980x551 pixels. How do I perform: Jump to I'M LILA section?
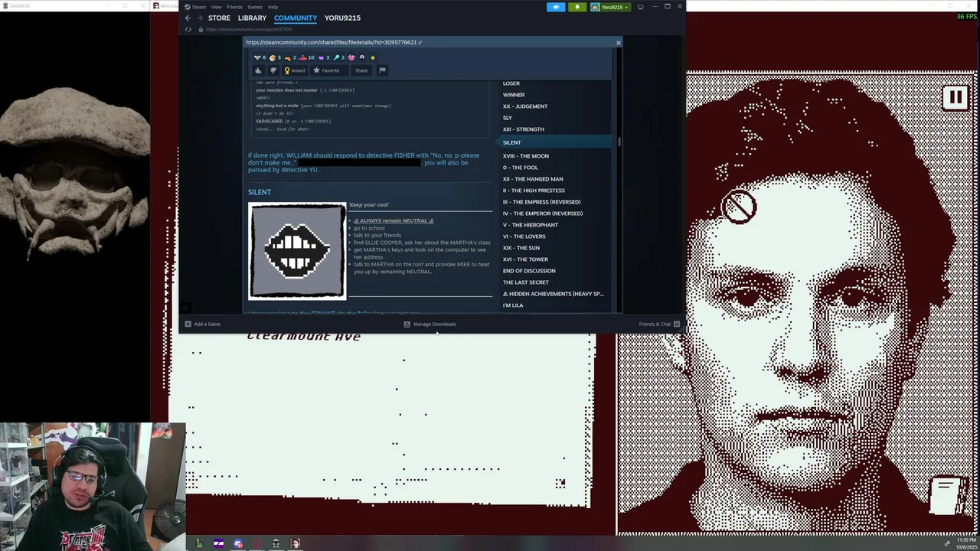[x=513, y=305]
